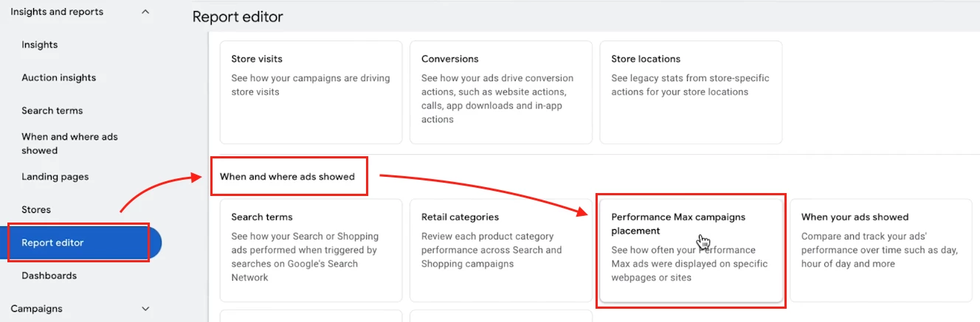
Task: Open Dashboards in the sidebar
Action: [49, 276]
